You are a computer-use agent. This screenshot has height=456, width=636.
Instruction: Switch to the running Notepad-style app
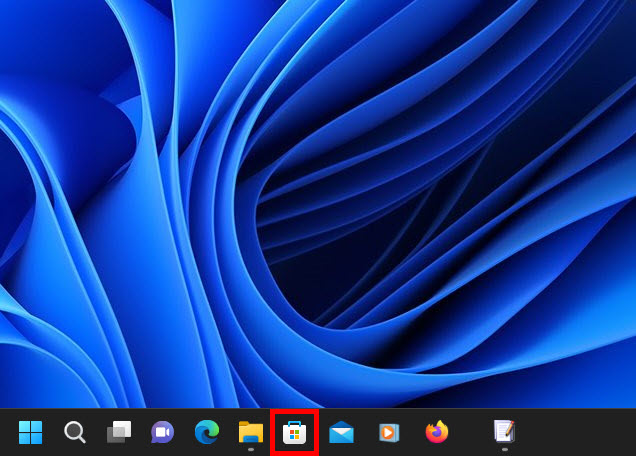click(x=504, y=431)
